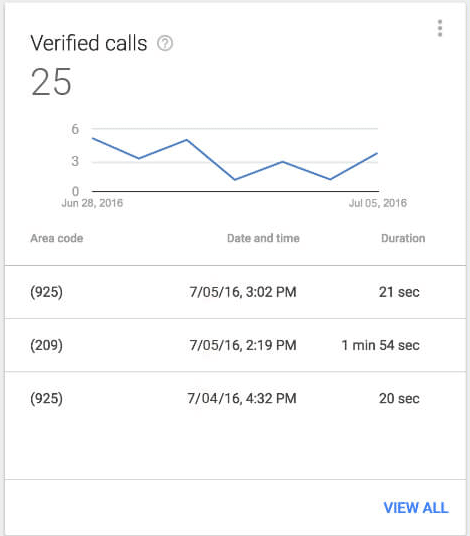The width and height of the screenshot is (470, 536).
Task: Click the Jul 05, 2016 axis label
Action: [x=378, y=203]
